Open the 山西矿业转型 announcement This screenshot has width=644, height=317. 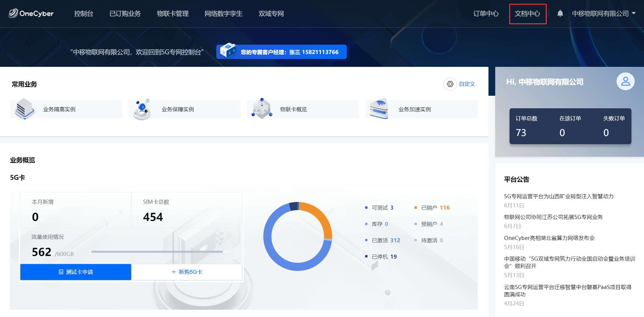coord(558,196)
